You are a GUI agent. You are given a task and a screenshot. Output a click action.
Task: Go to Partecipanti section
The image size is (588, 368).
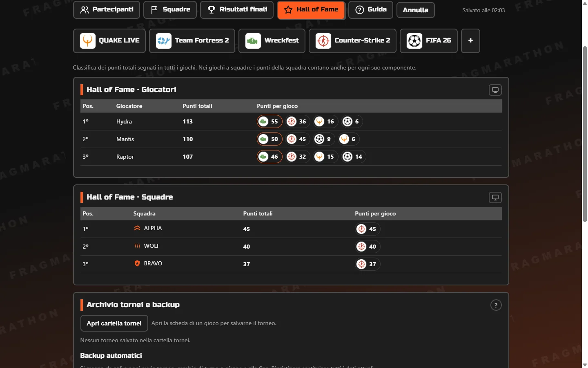(x=107, y=9)
